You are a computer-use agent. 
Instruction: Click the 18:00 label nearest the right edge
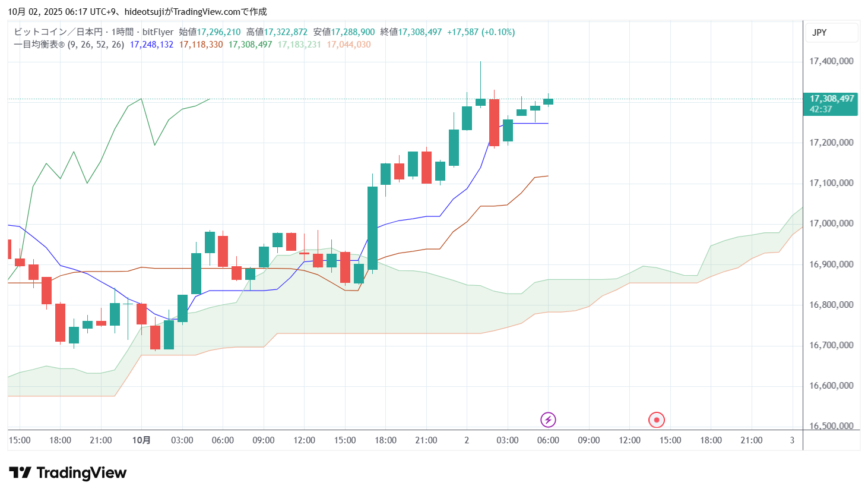coord(711,440)
